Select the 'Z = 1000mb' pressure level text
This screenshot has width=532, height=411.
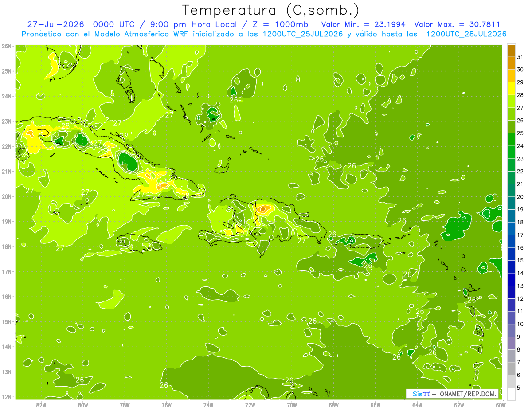[x=281, y=24]
